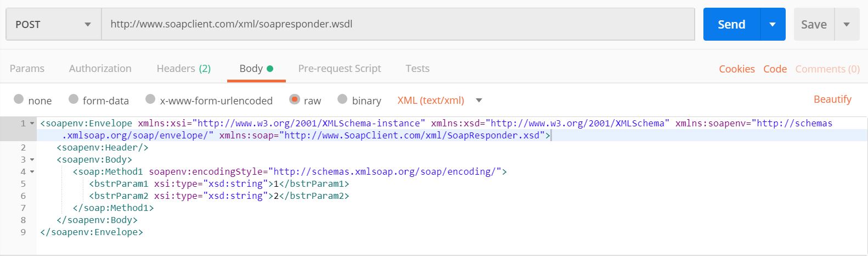
Task: Open the Tests tab
Action: click(417, 69)
